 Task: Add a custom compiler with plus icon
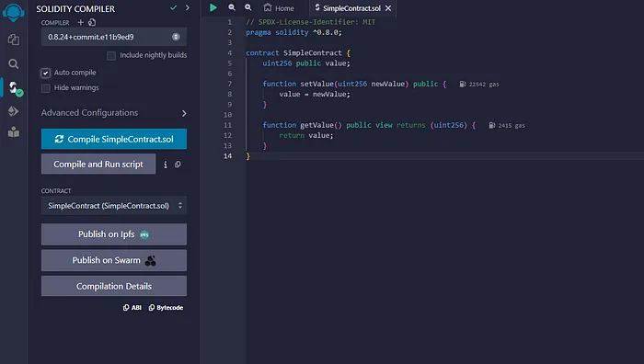click(x=81, y=22)
